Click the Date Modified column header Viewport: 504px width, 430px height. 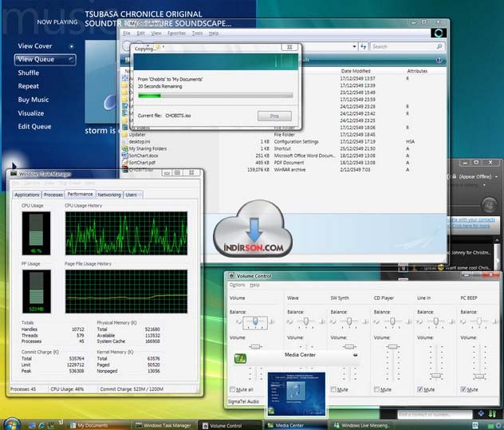point(356,71)
